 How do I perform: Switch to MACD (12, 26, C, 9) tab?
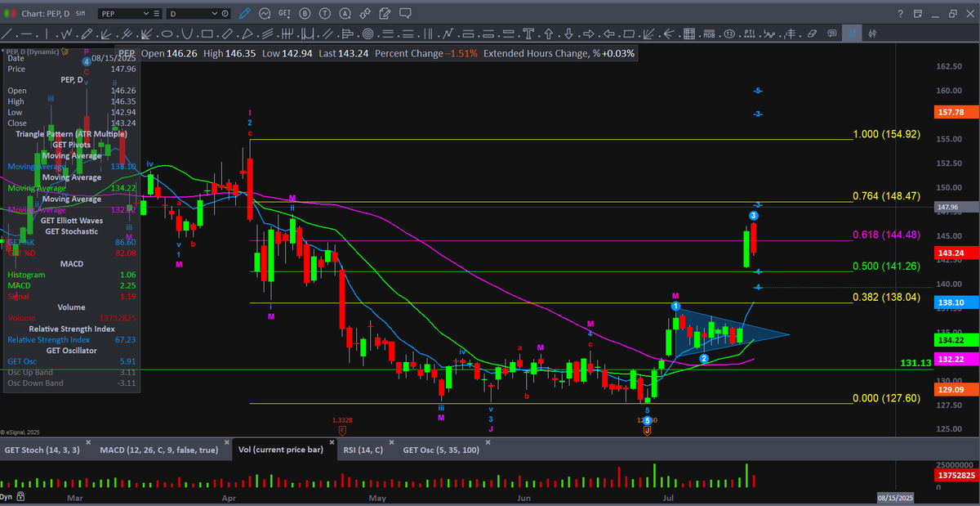click(158, 450)
